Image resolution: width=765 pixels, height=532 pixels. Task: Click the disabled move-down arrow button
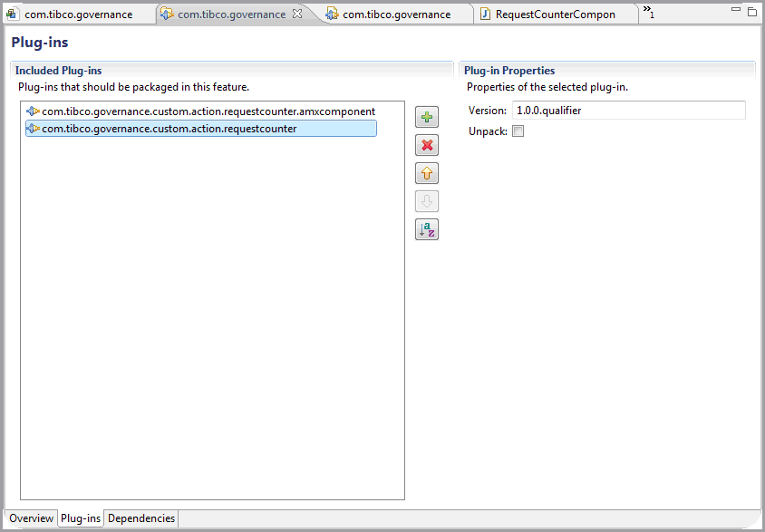click(x=427, y=201)
